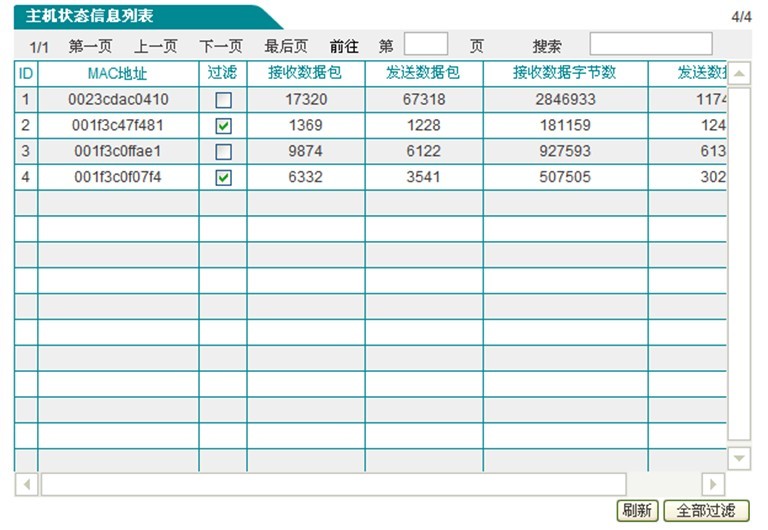Click the 全部过滤 filter all button

point(706,510)
